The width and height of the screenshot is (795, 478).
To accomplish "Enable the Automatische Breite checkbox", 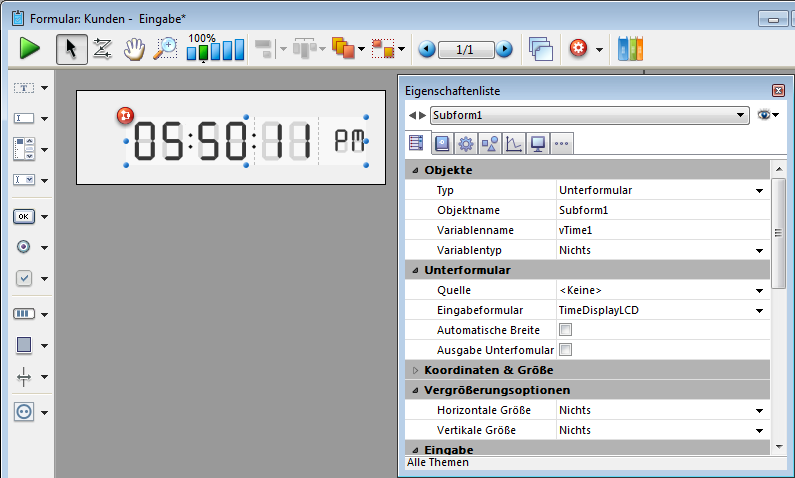I will tap(565, 330).
